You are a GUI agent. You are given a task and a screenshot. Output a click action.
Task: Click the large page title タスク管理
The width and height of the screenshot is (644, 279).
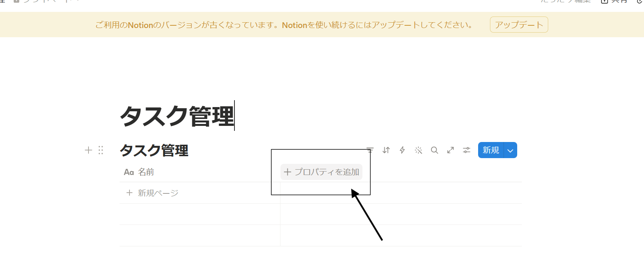pyautogui.click(x=177, y=116)
